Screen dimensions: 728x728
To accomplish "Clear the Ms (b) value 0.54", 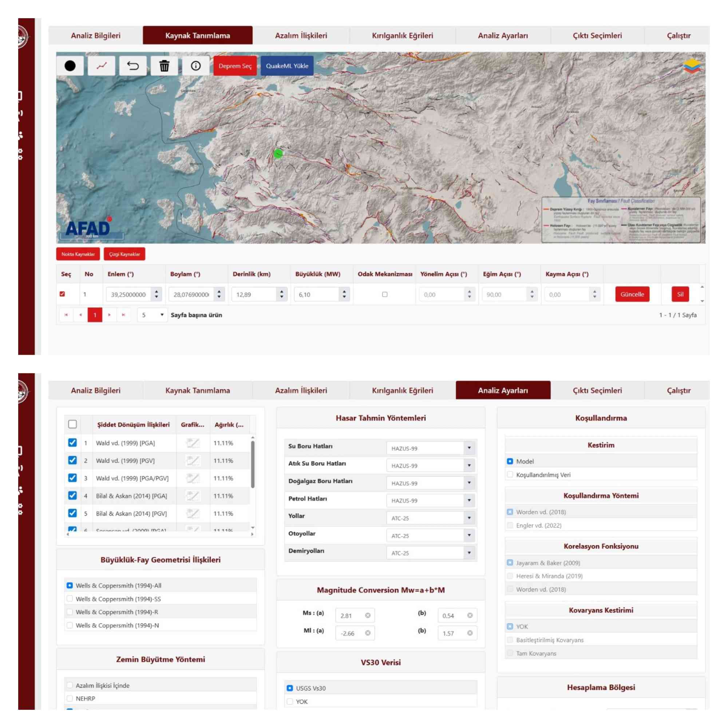I will click(470, 615).
